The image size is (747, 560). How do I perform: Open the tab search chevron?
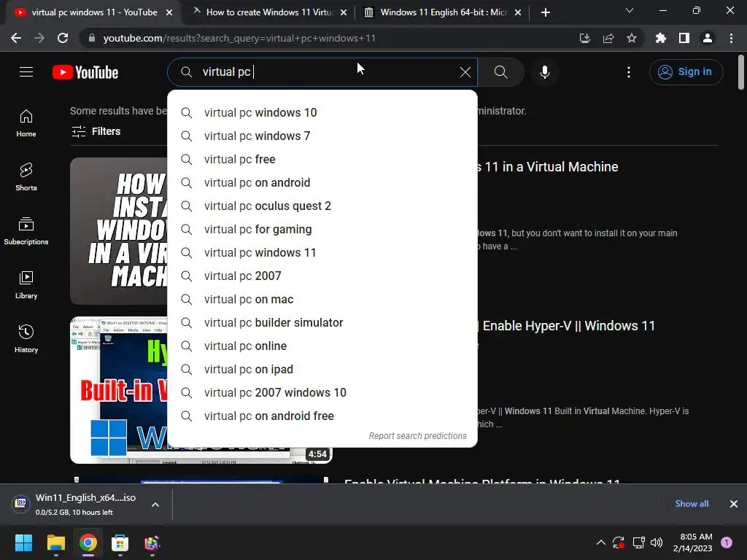[x=630, y=10]
